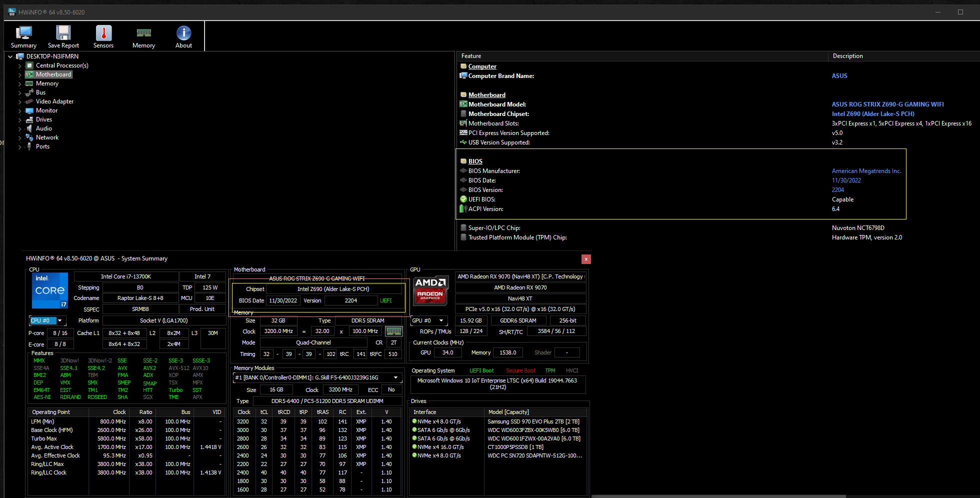Select the ASUS ROG STRIX Z690-G description value

point(888,104)
